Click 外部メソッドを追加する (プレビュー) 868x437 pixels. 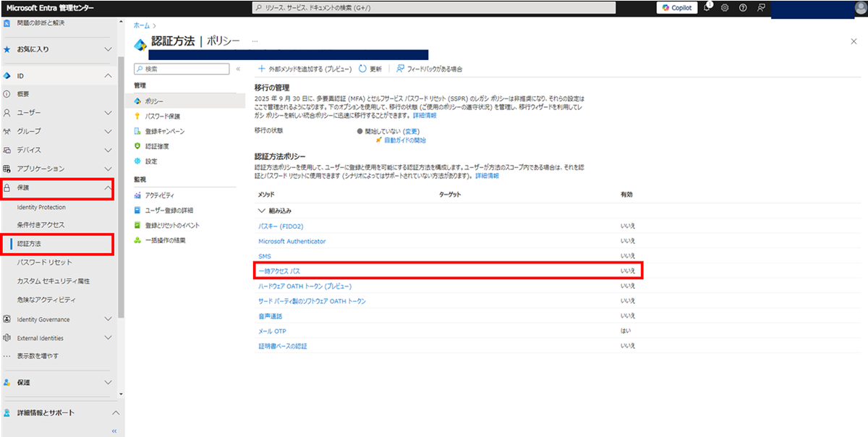click(x=305, y=69)
